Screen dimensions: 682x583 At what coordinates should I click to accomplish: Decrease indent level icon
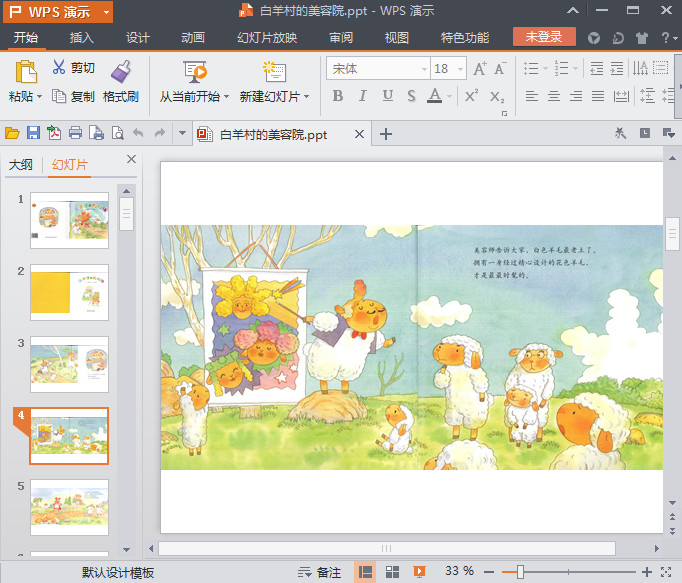pos(596,68)
